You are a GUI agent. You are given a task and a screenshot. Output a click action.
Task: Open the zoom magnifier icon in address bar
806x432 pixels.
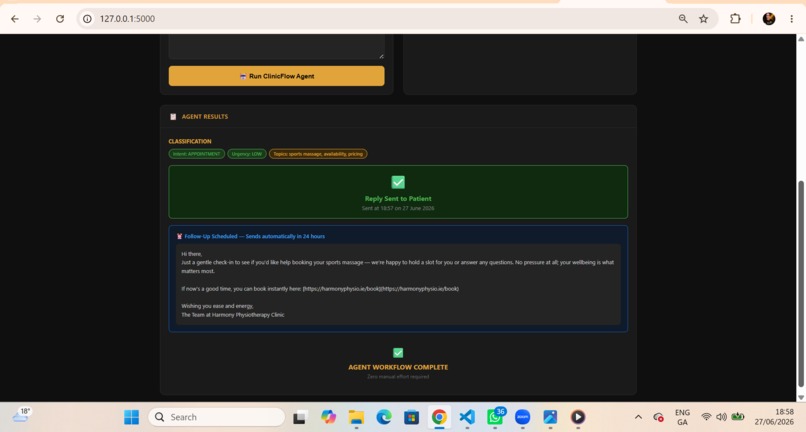click(683, 19)
